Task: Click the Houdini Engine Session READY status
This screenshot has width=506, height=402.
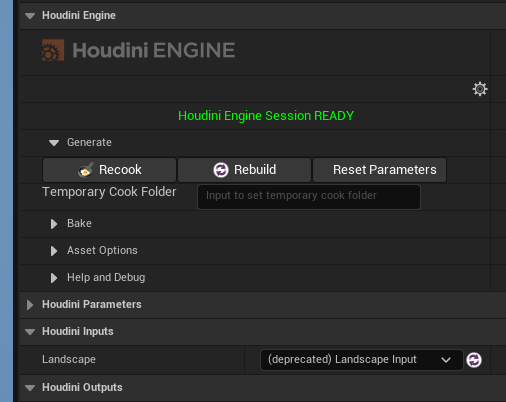Action: pos(266,116)
